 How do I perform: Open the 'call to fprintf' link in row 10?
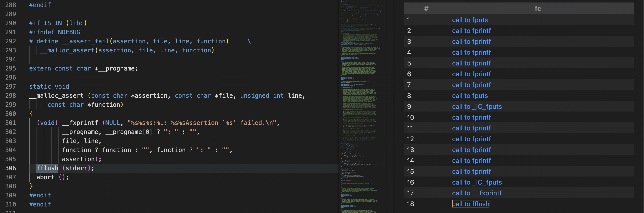coord(471,117)
